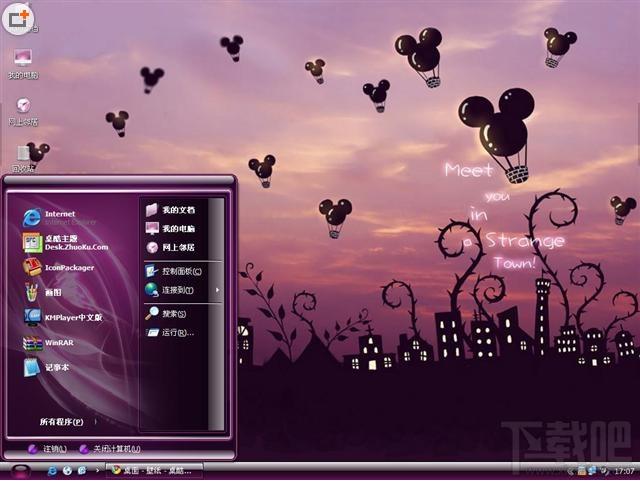Open 桌酷主题 Desk.ZhuoKu.Com in the Start menu
Screen dimensions: 640x481
[65, 243]
